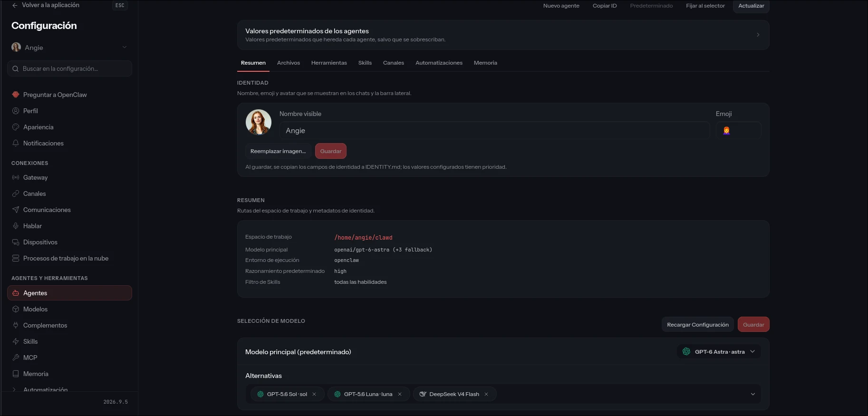Click the Complementos plug icon

click(x=16, y=325)
